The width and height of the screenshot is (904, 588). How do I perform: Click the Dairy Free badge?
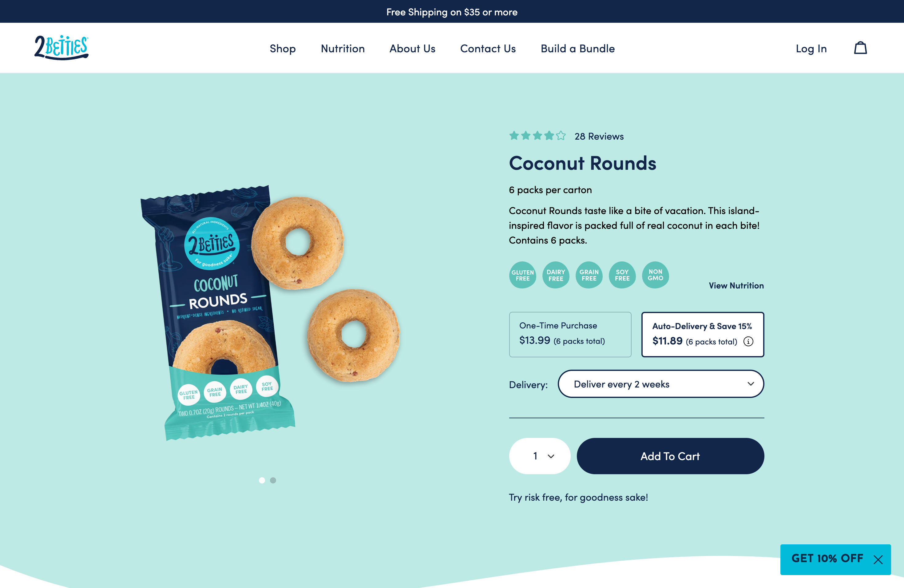(x=556, y=275)
